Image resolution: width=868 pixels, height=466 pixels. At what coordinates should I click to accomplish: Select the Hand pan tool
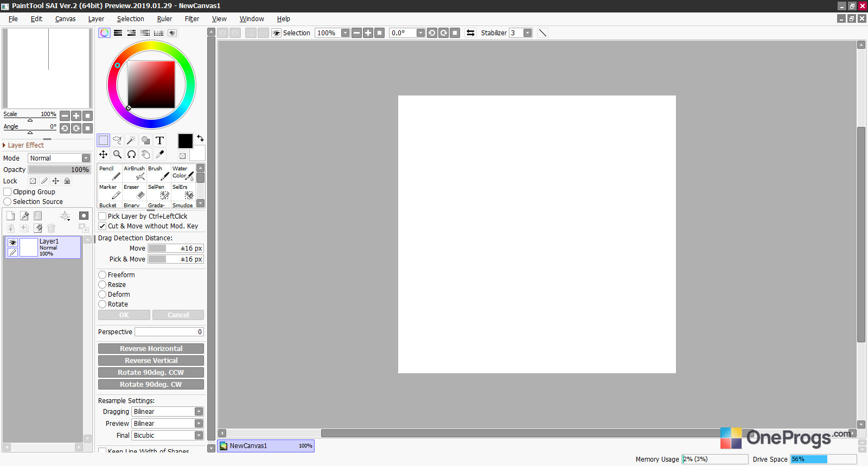click(145, 155)
